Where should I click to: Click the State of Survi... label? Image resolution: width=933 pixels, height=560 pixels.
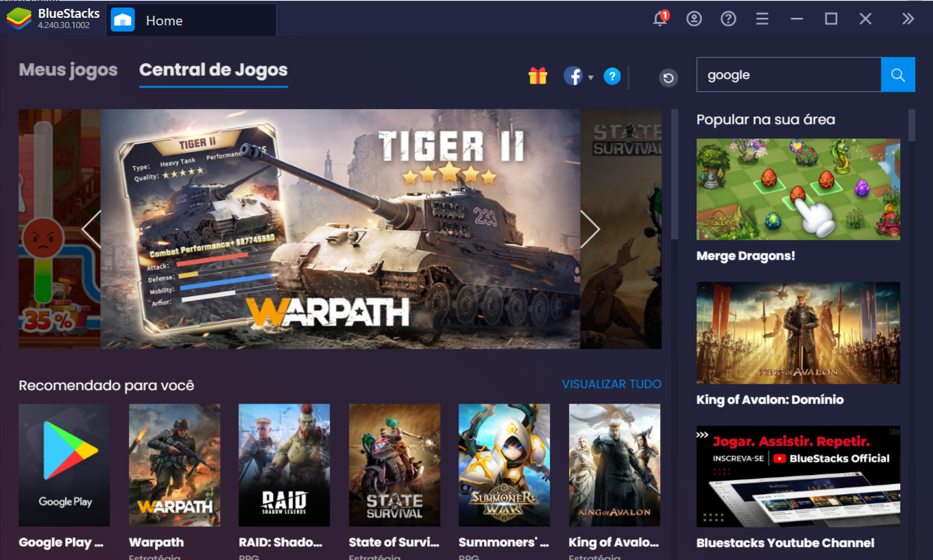[394, 542]
